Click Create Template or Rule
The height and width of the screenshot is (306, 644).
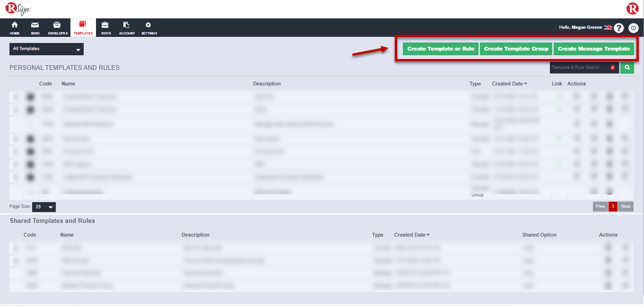[x=441, y=49]
